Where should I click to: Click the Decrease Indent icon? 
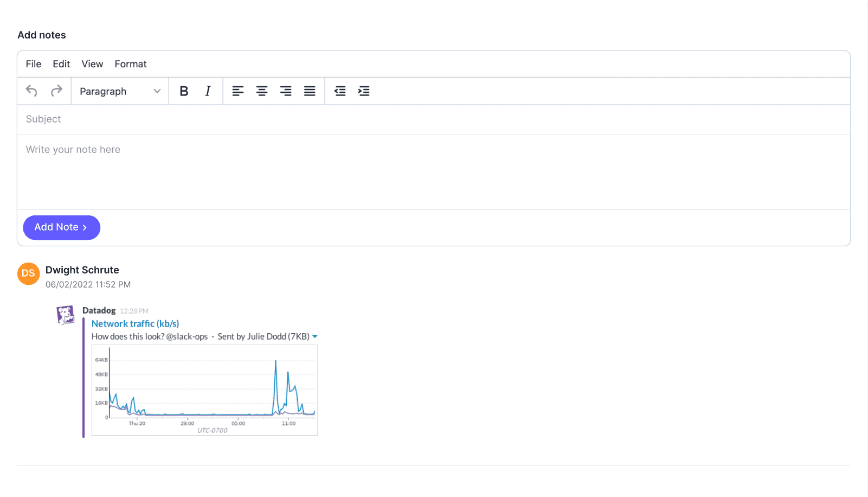[x=340, y=91]
